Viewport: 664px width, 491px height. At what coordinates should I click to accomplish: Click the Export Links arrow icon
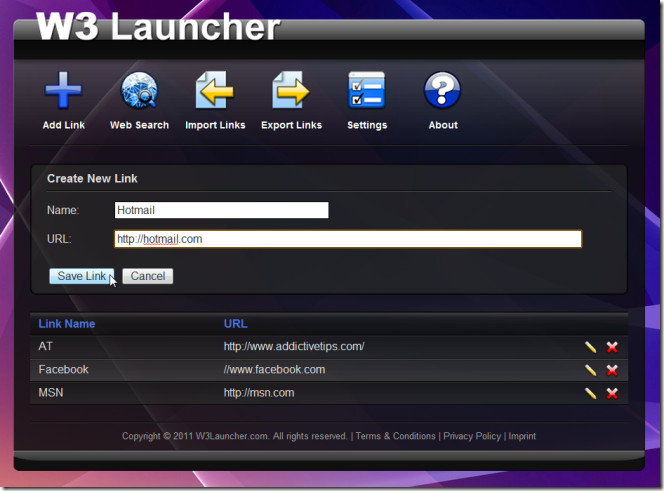291,90
